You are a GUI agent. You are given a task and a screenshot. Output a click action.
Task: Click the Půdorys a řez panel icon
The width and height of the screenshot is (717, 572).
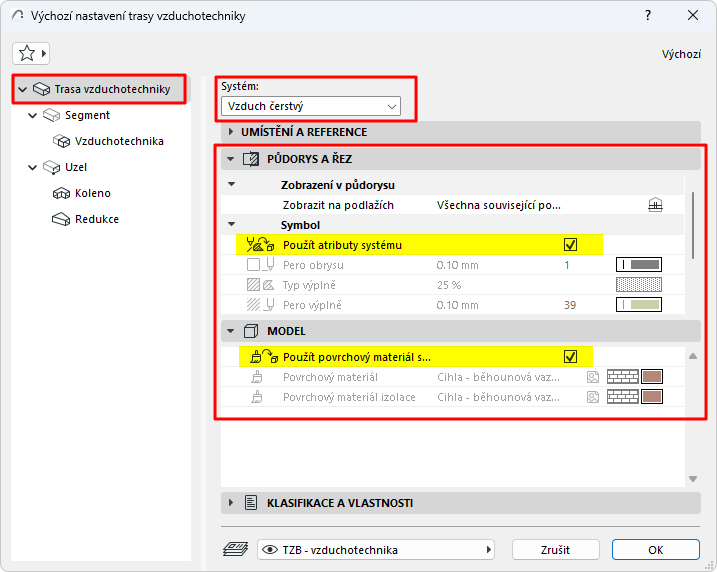(251, 159)
